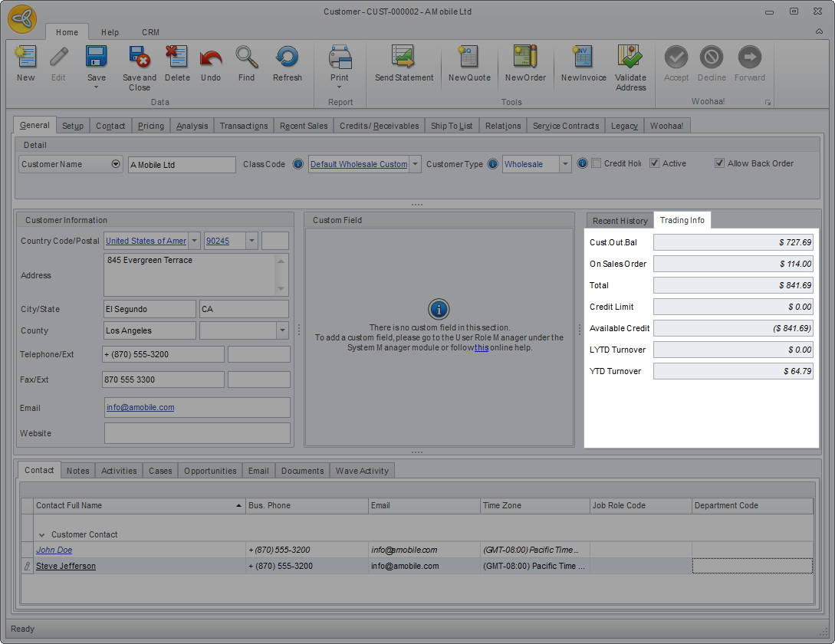Open the John Doe contact link
This screenshot has width=835, height=644.
(54, 550)
